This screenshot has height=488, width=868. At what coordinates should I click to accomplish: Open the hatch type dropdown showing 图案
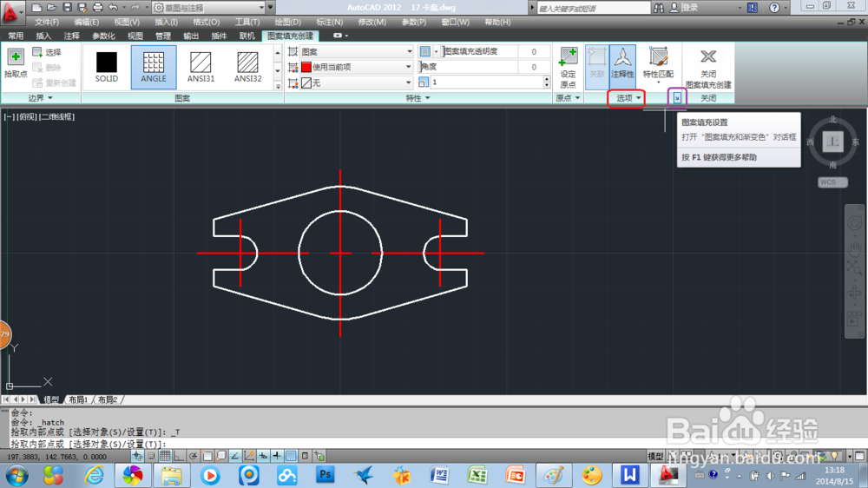point(357,51)
